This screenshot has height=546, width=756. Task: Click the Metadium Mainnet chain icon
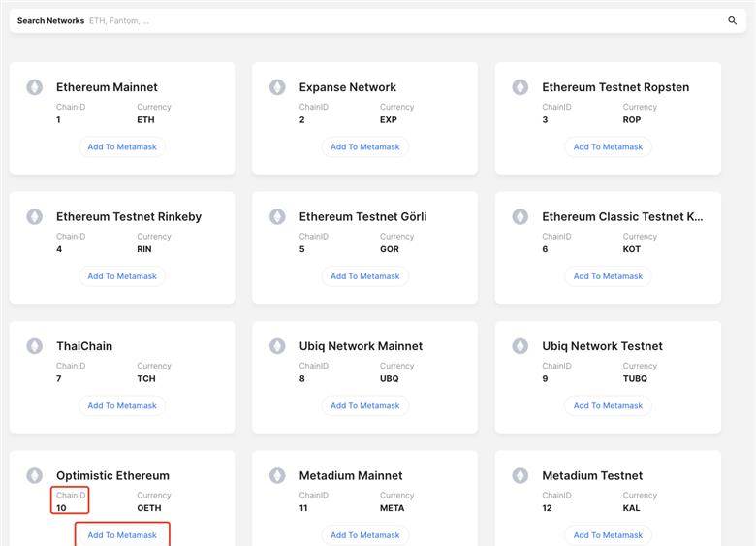pos(277,475)
